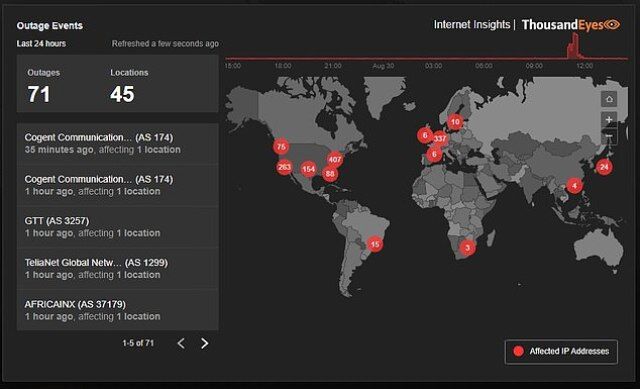The width and height of the screenshot is (640, 389).
Task: Reset the map view with the home icon
Action: click(x=609, y=99)
